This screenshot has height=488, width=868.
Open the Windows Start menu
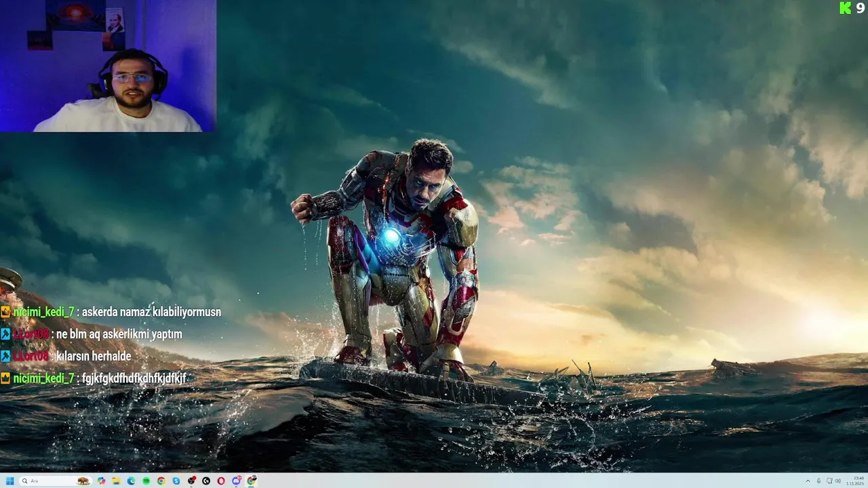(10, 481)
